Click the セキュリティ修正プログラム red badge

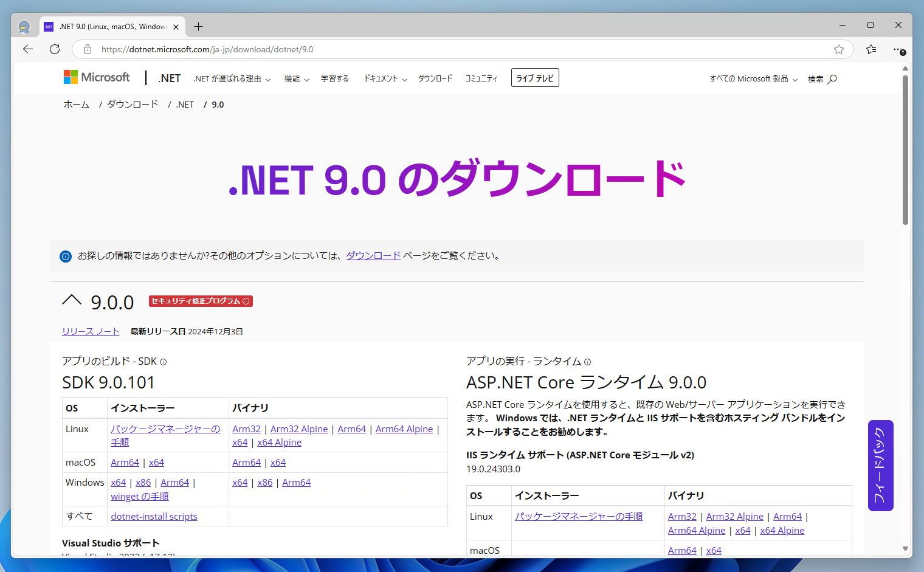[201, 302]
